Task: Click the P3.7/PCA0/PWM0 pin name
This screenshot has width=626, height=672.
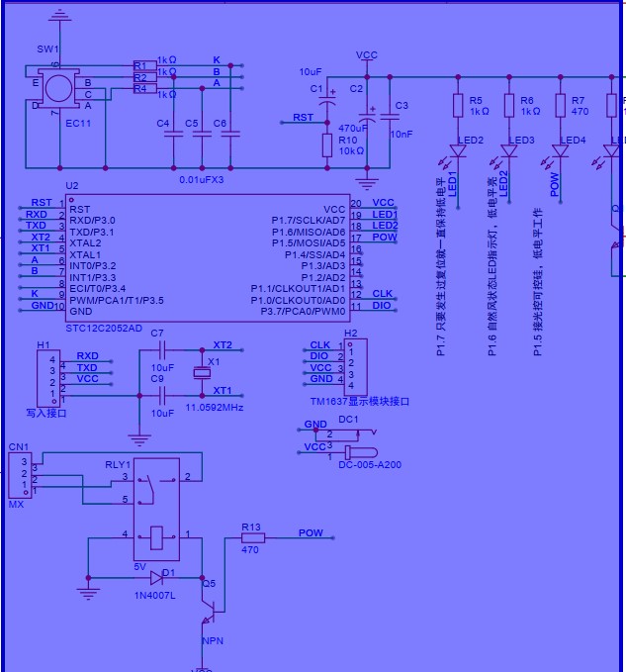Action: click(303, 311)
